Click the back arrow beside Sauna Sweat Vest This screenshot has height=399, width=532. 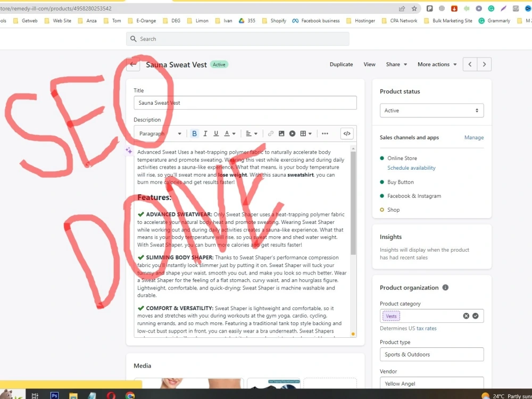coord(133,64)
